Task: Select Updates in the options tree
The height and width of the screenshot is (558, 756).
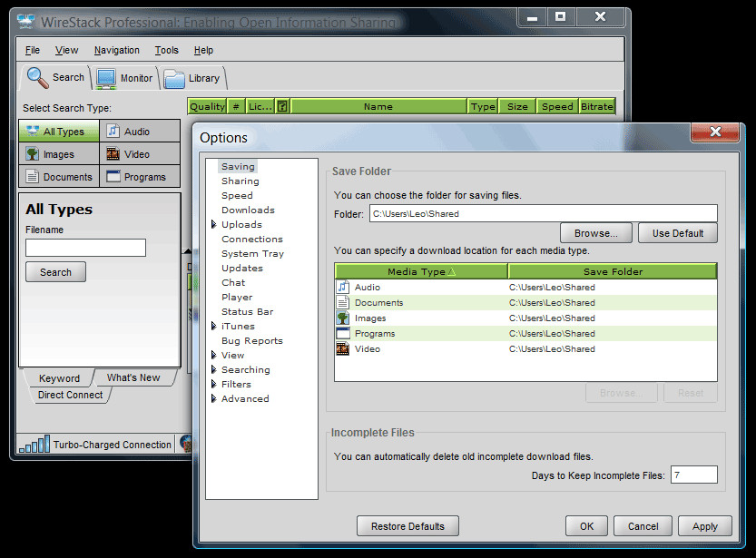Action: pos(242,268)
